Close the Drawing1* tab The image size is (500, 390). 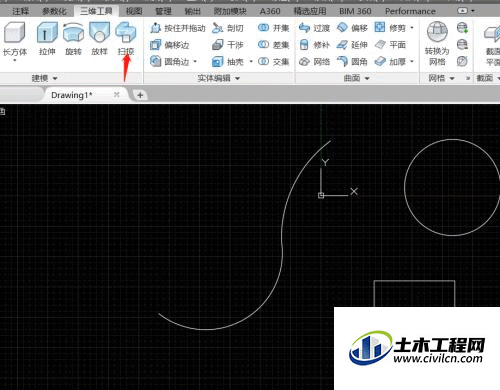coord(116,95)
